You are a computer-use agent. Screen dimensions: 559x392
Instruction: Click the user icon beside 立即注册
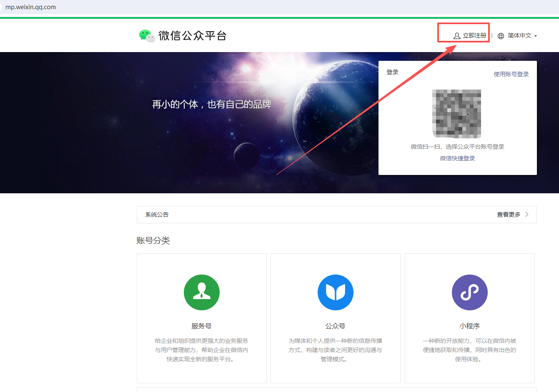(x=457, y=36)
